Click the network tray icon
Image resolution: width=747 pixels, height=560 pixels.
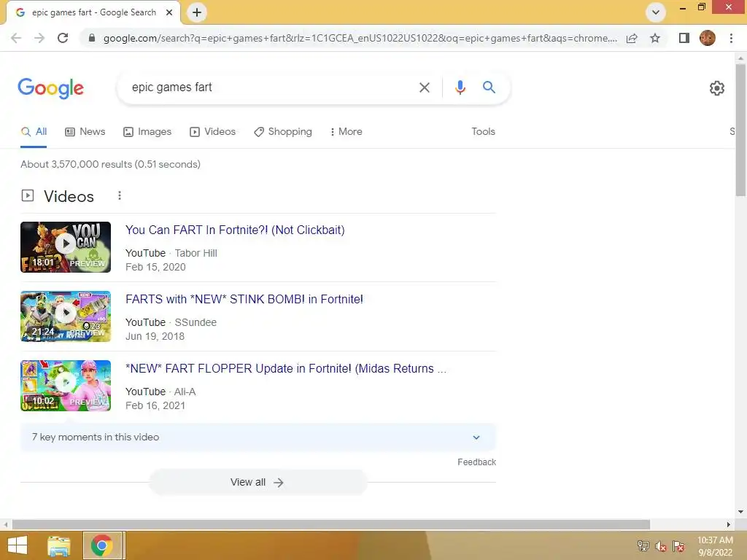tap(643, 545)
